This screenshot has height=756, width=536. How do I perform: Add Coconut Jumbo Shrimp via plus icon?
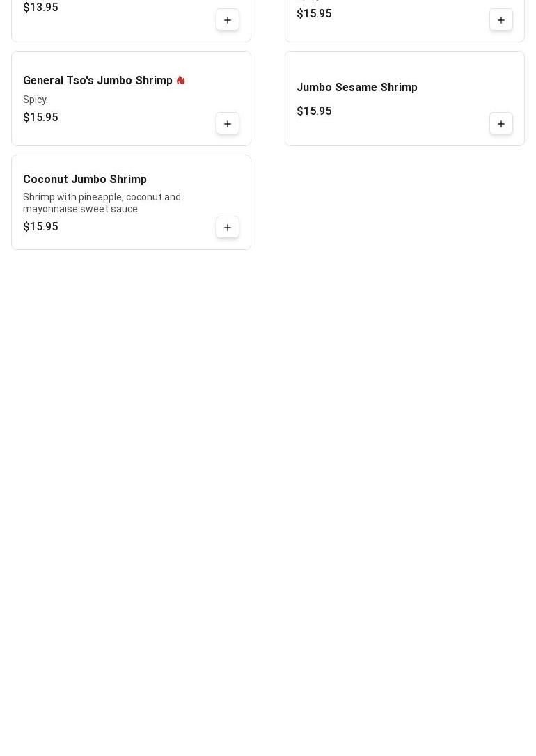[x=228, y=228]
